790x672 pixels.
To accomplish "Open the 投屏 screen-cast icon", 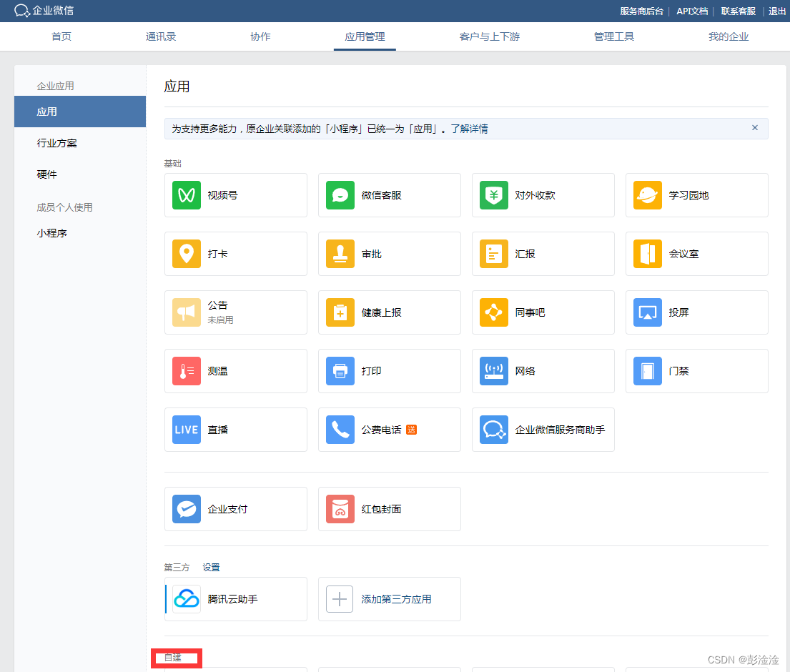I will (648, 312).
